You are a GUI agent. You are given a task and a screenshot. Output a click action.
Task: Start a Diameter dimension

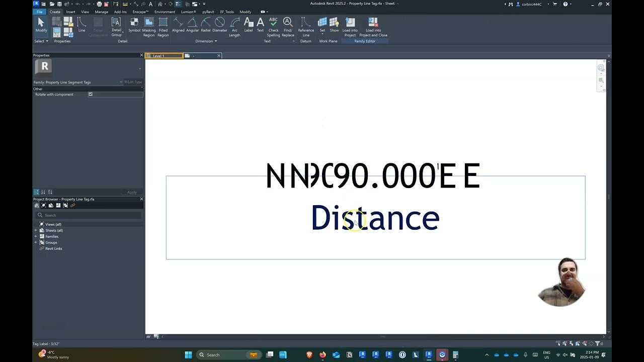point(220,25)
